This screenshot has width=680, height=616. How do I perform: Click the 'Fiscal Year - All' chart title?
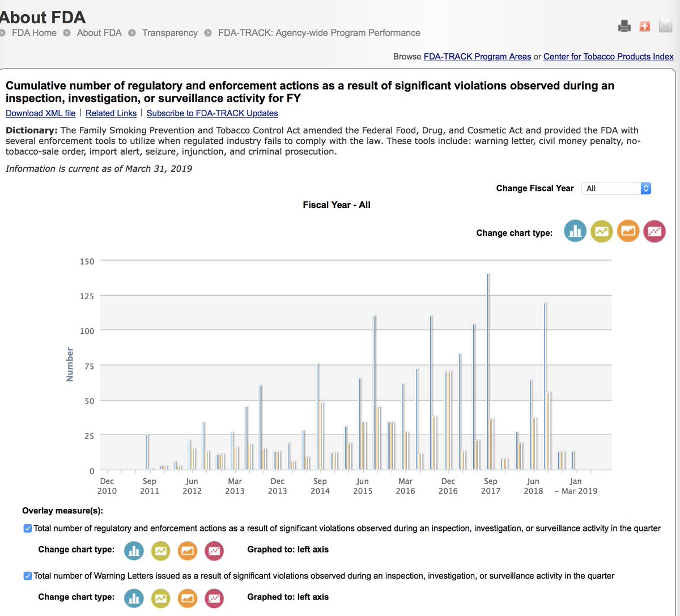(x=337, y=205)
